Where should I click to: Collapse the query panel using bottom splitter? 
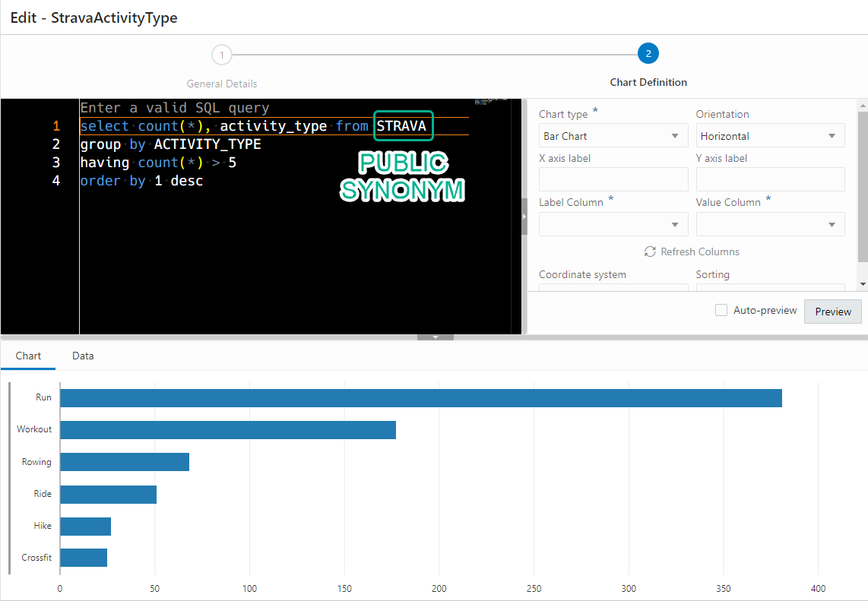[435, 337]
